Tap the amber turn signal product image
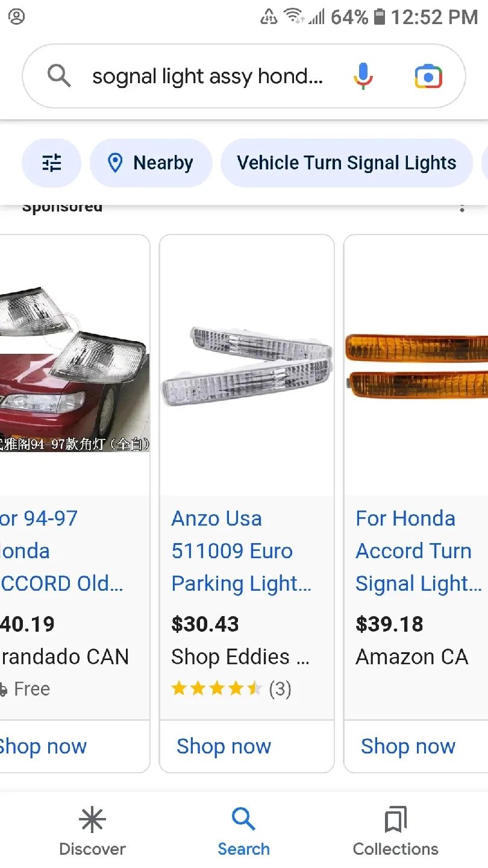The image size is (488, 868). coord(417,365)
